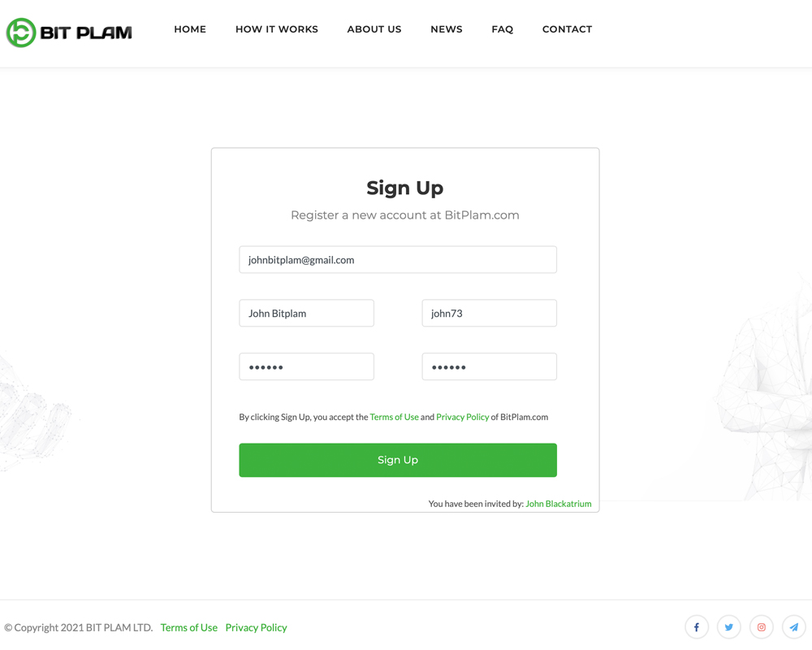
Task: Open the Telegram social icon
Action: click(x=794, y=627)
